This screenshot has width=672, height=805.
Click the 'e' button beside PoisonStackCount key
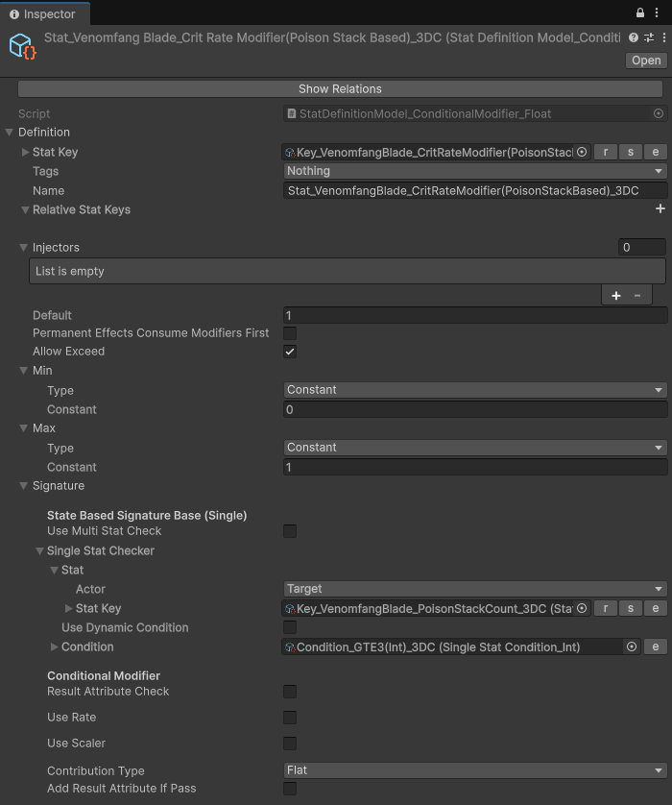coord(655,608)
